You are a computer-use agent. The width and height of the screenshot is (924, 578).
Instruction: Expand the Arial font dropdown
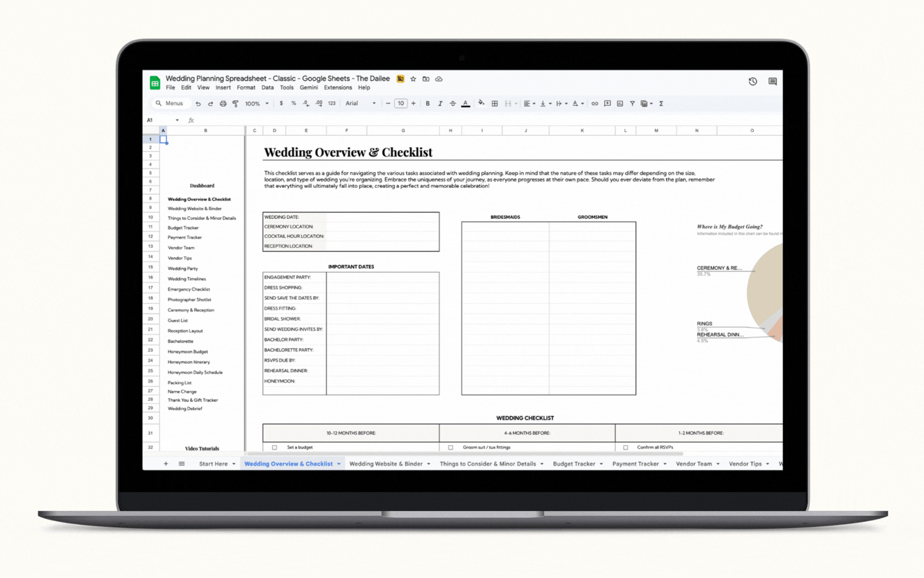point(360,104)
